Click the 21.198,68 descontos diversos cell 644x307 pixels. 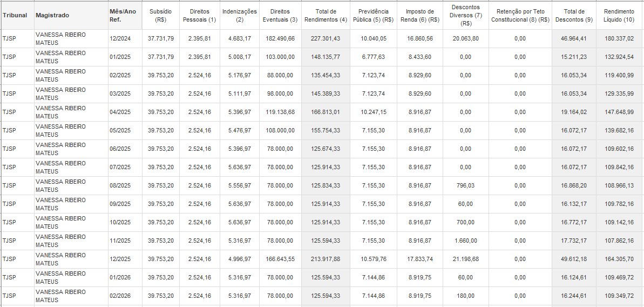pyautogui.click(x=466, y=259)
